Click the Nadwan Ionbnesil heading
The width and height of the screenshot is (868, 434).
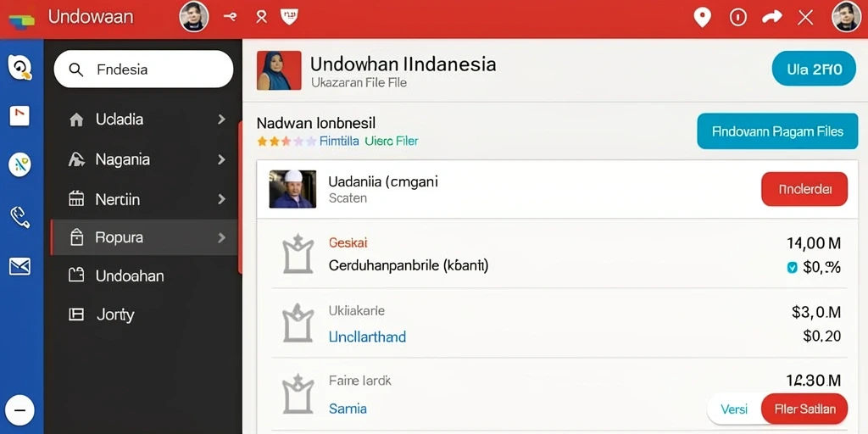[x=316, y=122]
